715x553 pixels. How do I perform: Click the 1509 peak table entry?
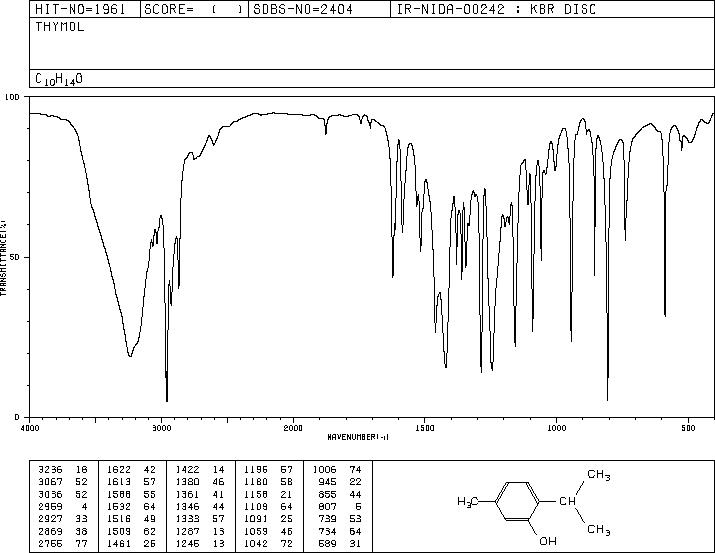tap(131, 531)
